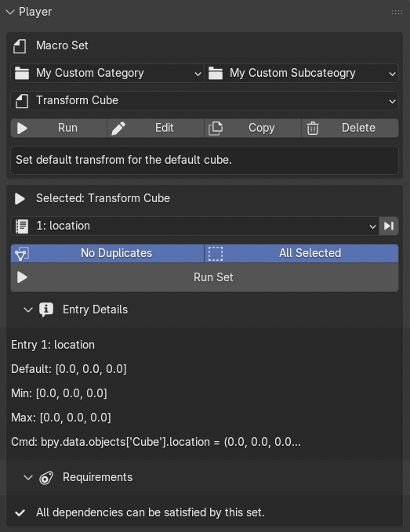Click the skip-to-next entry icon
Viewport: 410px width, 532px height.
[389, 226]
